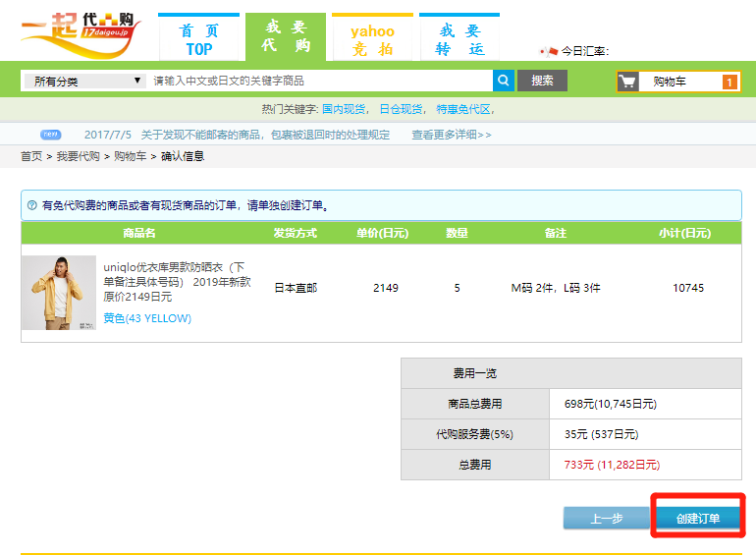Click the question mark notice icon
The image size is (756, 556).
tap(32, 205)
